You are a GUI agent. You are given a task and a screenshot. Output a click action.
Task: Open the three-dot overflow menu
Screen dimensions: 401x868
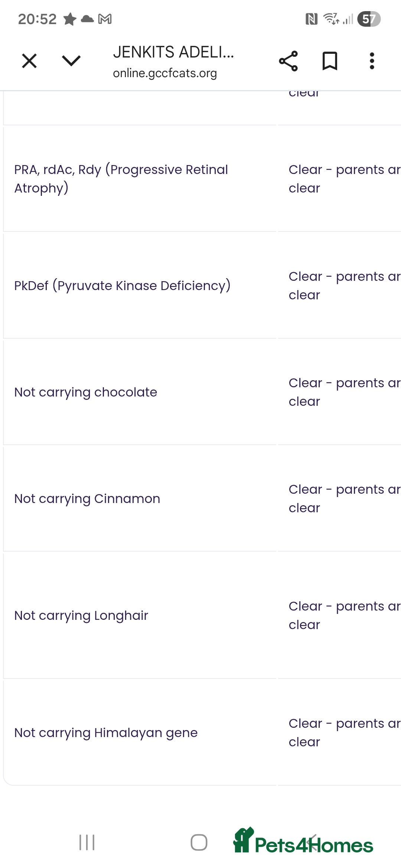tap(372, 61)
